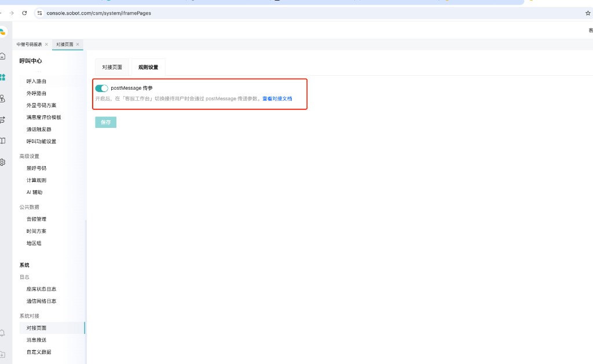Click the 呼叫中心 sidebar heading

click(x=31, y=61)
